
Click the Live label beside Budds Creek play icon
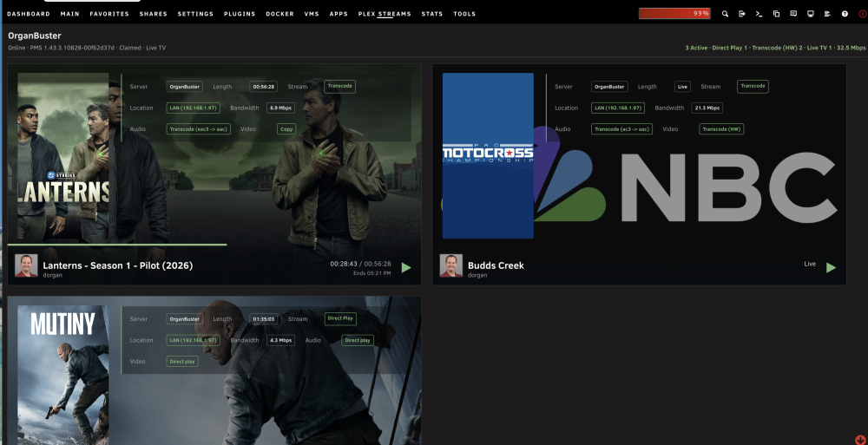(810, 264)
